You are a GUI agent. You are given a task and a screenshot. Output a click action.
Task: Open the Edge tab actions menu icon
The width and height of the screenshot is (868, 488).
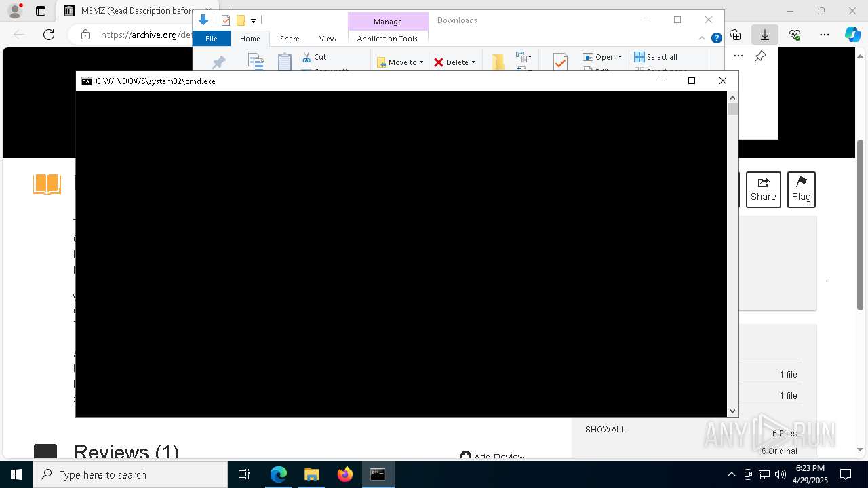click(41, 11)
